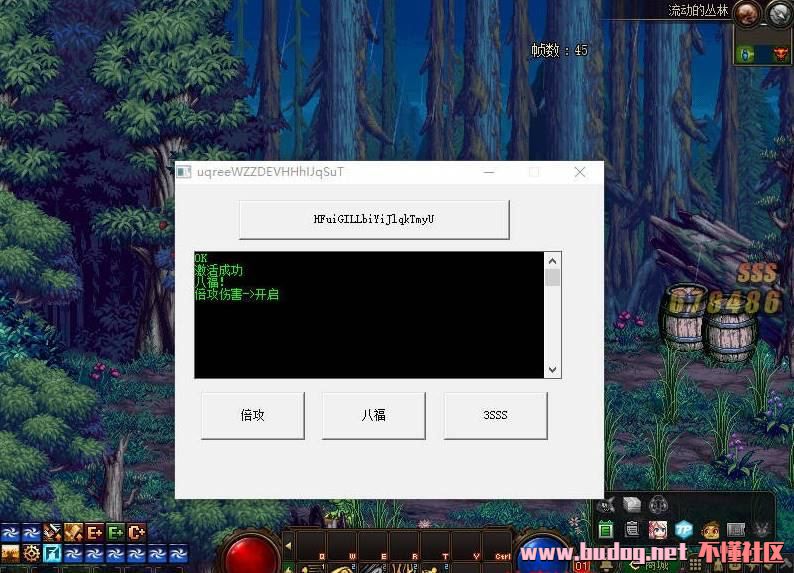Click the green potion minimap icon

(x=745, y=54)
